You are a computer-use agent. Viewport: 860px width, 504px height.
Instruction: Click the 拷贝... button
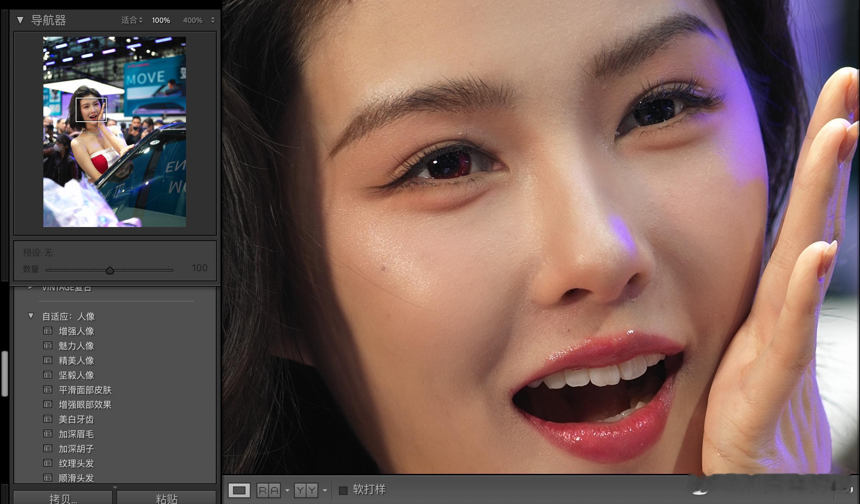tap(63, 498)
